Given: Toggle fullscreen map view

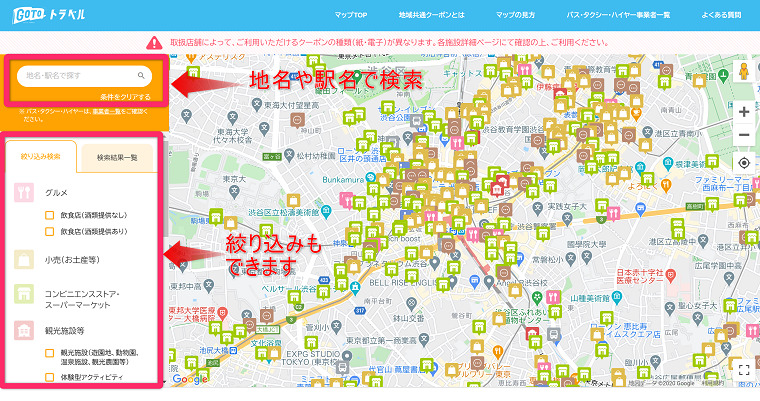Looking at the screenshot, I should click(744, 370).
